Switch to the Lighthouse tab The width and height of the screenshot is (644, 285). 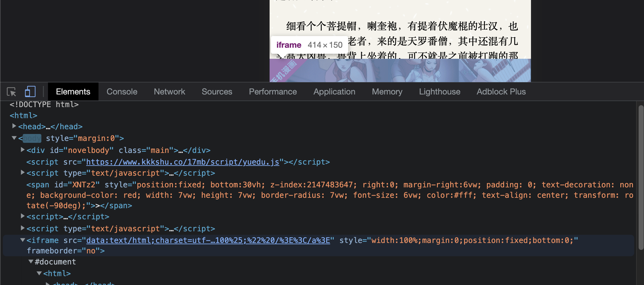point(439,91)
